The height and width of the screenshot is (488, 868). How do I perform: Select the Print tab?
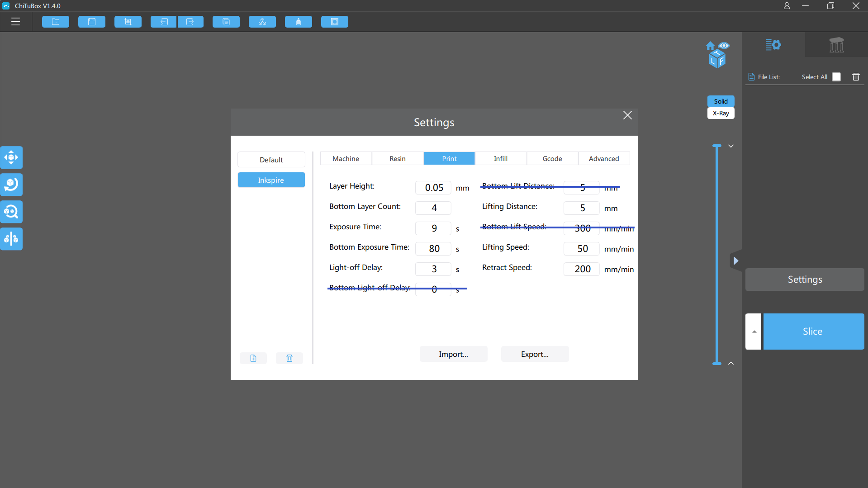tap(449, 158)
